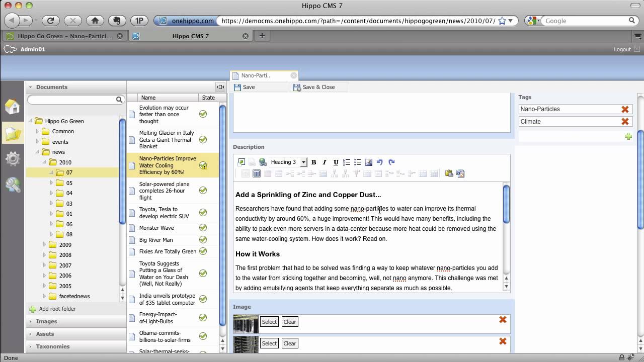
Task: Remove the Climate tag
Action: [625, 121]
